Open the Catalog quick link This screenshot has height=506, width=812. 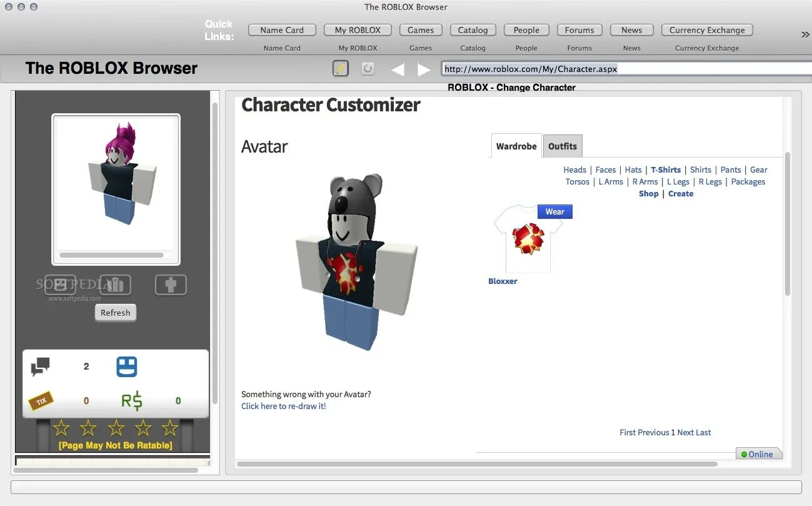pyautogui.click(x=473, y=30)
